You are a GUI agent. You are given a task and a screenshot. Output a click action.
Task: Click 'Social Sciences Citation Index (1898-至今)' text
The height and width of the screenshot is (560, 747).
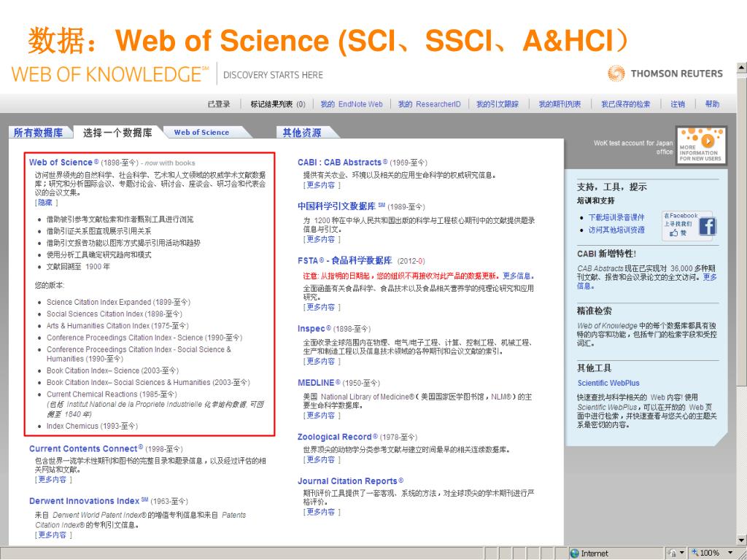(115, 314)
